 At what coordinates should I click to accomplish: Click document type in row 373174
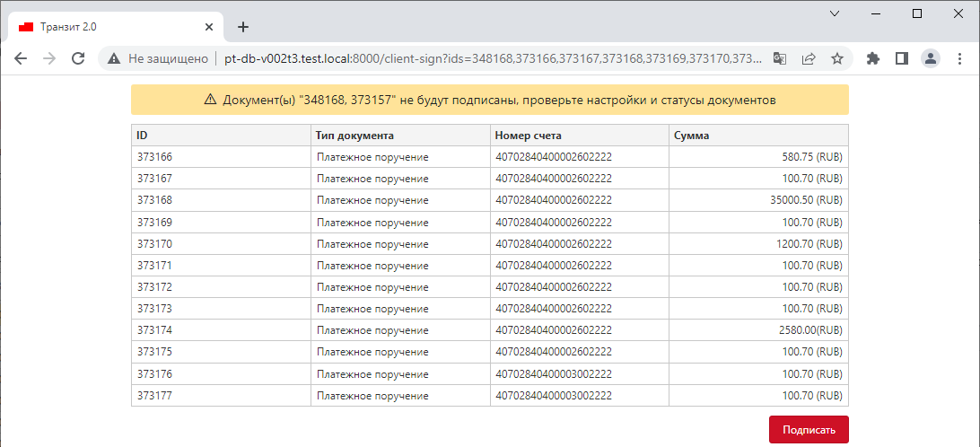click(400, 330)
